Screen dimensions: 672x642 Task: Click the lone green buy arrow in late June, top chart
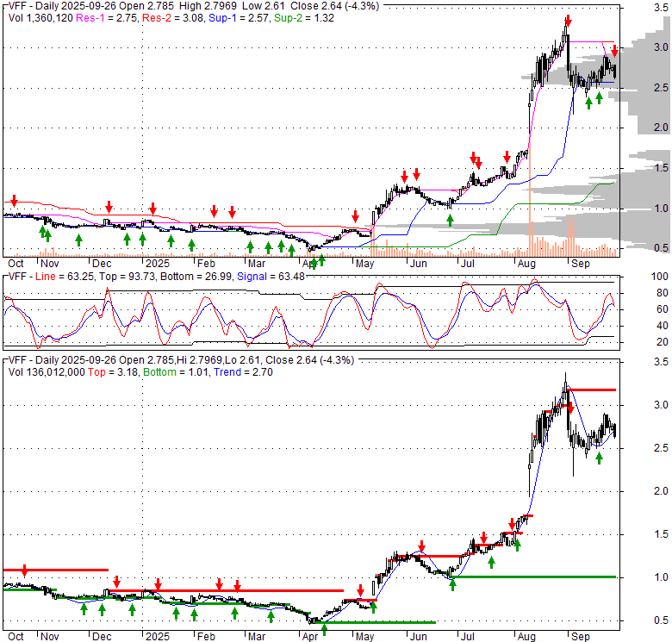450,221
